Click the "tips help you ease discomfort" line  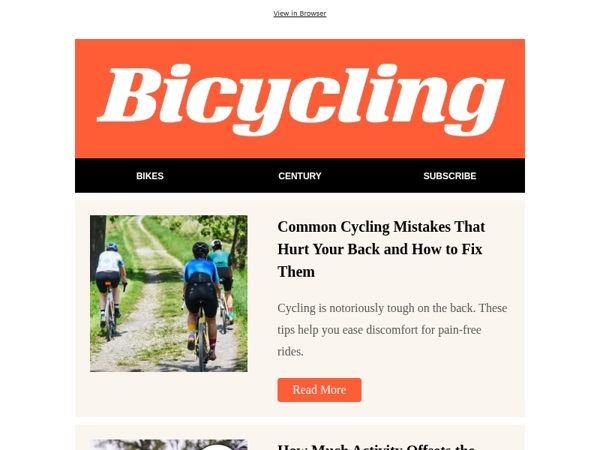click(x=379, y=330)
